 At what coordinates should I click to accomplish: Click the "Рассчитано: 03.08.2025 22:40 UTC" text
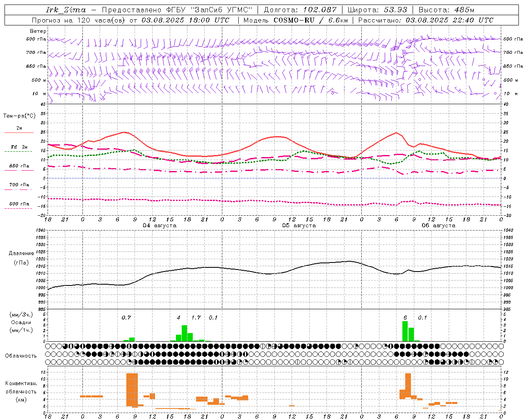point(426,20)
